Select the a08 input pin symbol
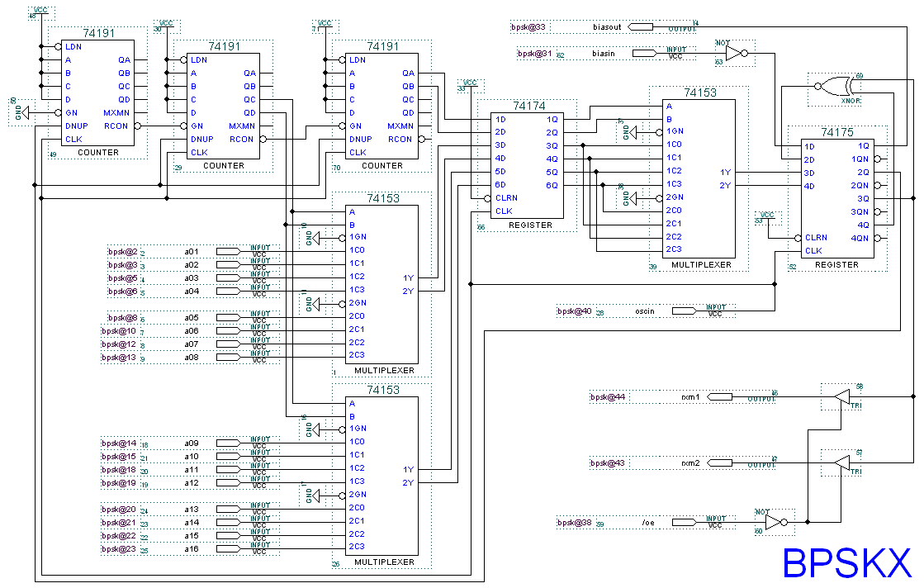The height and width of the screenshot is (588, 924). [x=228, y=357]
